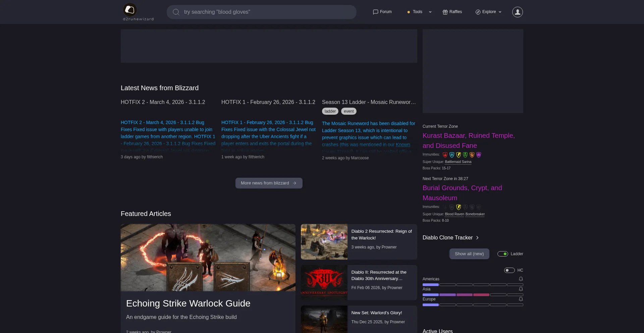Click the Asia clone progress bar
The width and height of the screenshot is (644, 333).
click(473, 295)
